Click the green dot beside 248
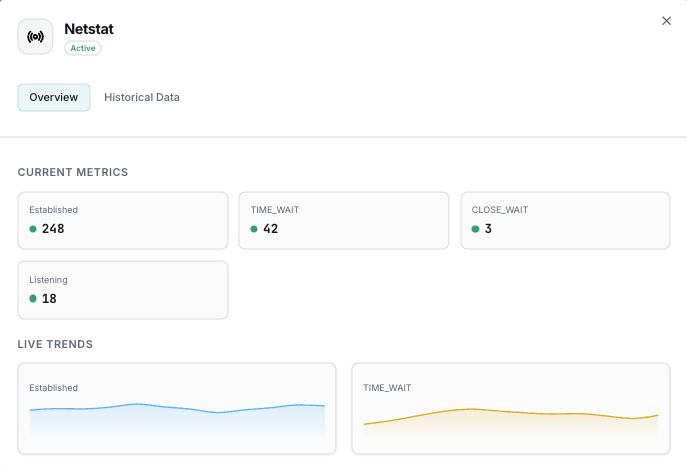Screen dimensions: 687x470 (33, 229)
